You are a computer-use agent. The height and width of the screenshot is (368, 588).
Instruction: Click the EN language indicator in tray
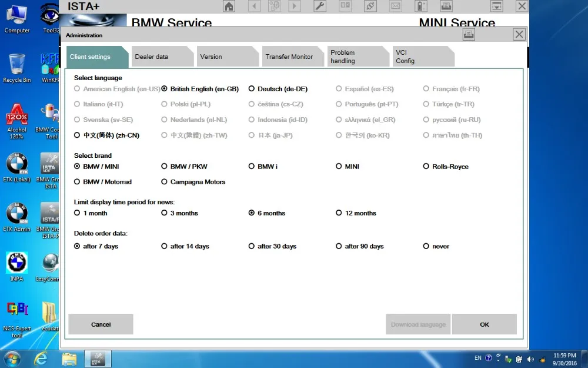click(477, 358)
